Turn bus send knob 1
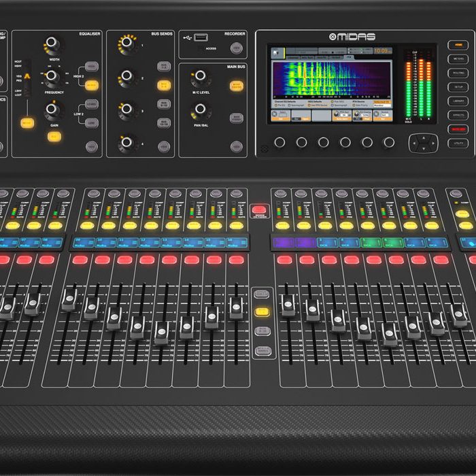The height and width of the screenshot is (476, 476). pos(127,43)
